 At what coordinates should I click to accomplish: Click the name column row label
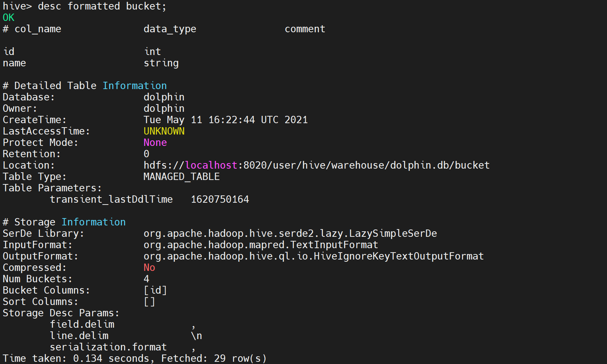[14, 63]
